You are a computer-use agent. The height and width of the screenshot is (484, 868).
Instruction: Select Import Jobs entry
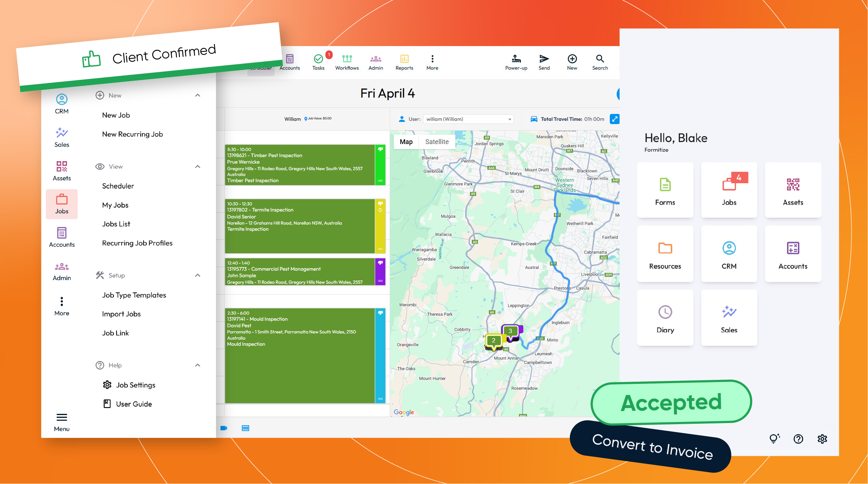coord(121,314)
